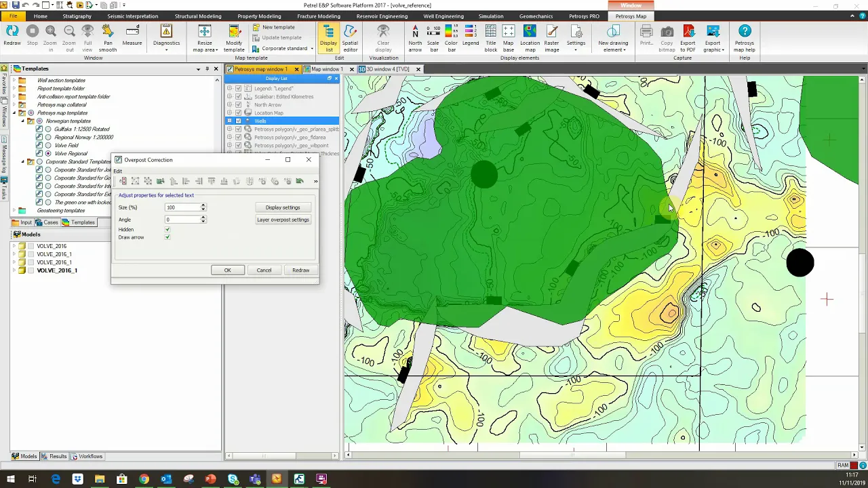Open Chrome from the taskbar

(144, 479)
